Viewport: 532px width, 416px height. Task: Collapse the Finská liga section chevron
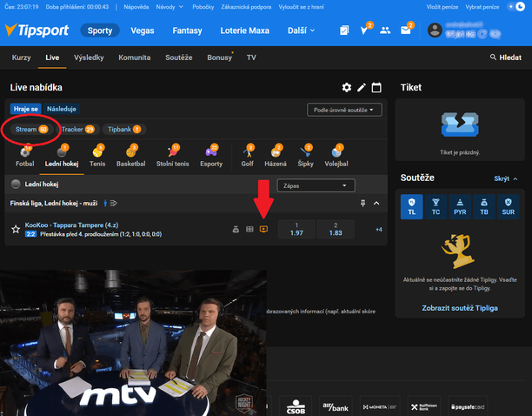pyautogui.click(x=376, y=203)
